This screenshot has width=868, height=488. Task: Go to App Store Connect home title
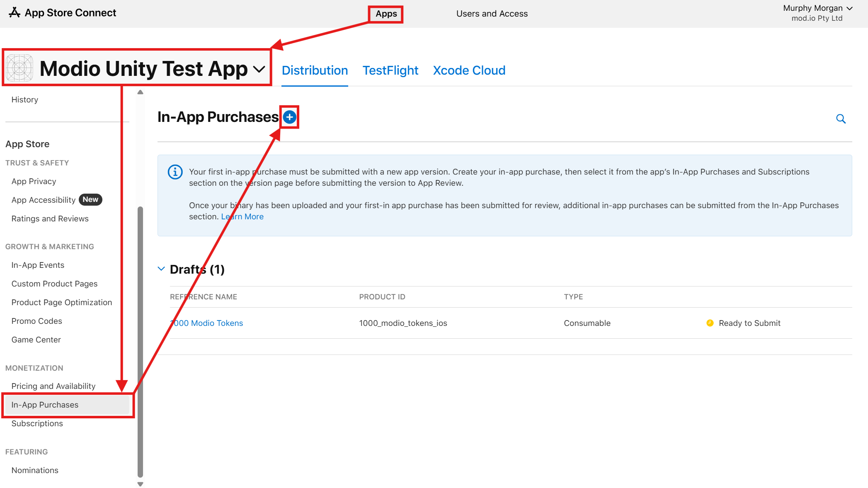point(70,13)
